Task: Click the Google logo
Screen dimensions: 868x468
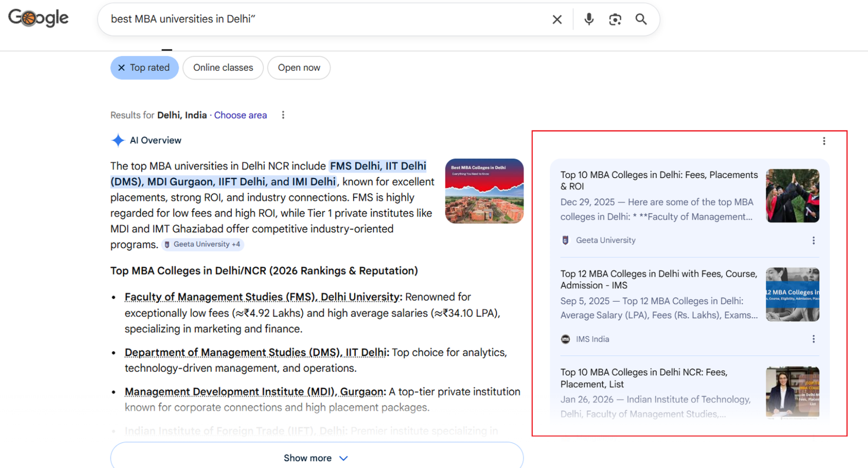Action: (x=38, y=17)
